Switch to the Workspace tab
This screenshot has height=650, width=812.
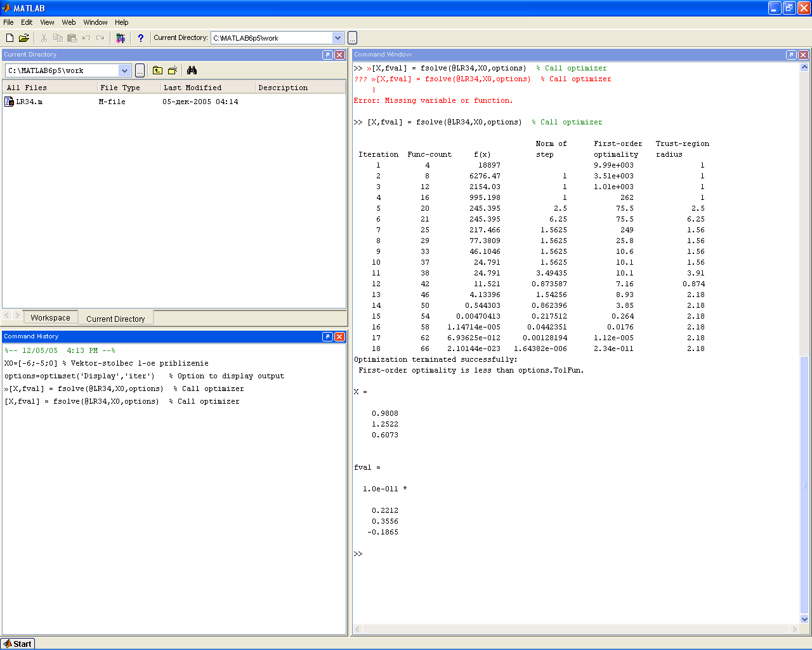(x=51, y=318)
